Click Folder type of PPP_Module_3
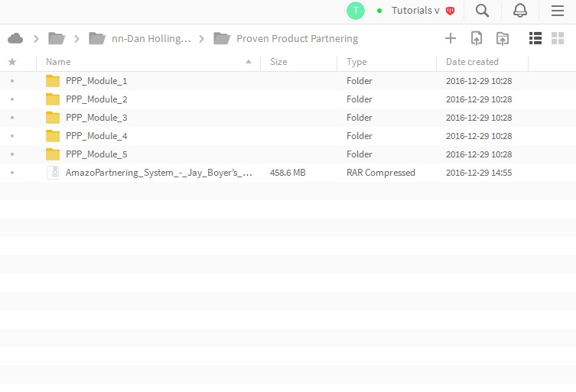The image size is (576, 392). [360, 118]
